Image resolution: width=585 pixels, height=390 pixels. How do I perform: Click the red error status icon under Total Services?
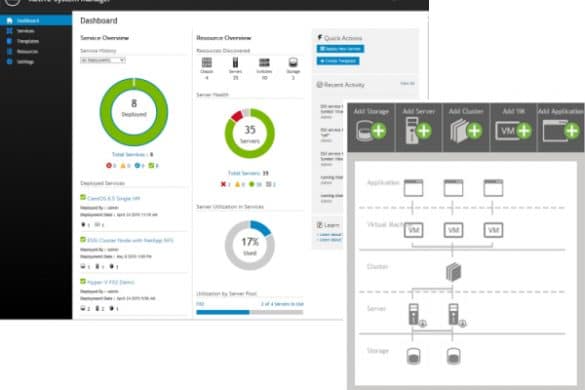pos(109,165)
